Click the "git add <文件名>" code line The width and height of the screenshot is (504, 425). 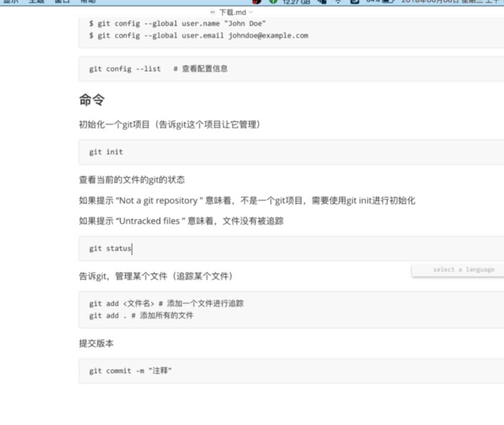point(166,304)
